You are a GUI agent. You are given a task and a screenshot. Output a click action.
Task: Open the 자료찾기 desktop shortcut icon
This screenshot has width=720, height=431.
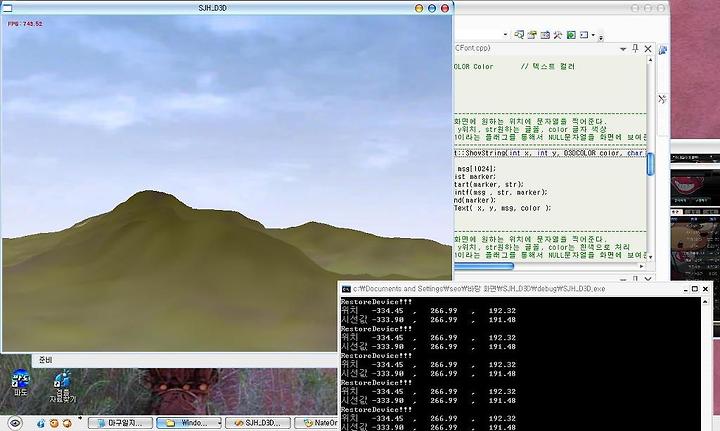click(x=62, y=386)
